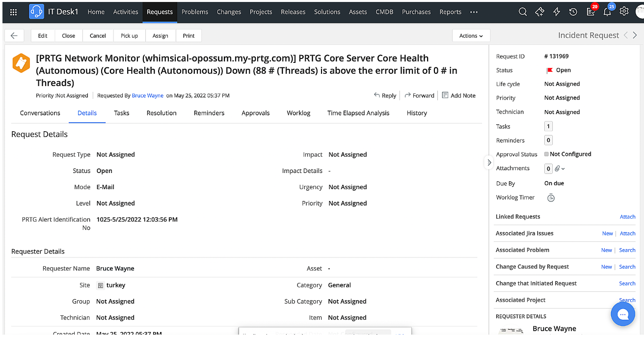
Task: Click the Edit button
Action: point(43,35)
